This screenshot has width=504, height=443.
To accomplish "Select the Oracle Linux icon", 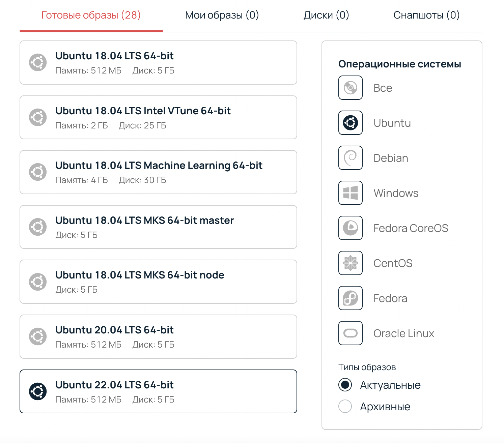I will click(x=351, y=333).
